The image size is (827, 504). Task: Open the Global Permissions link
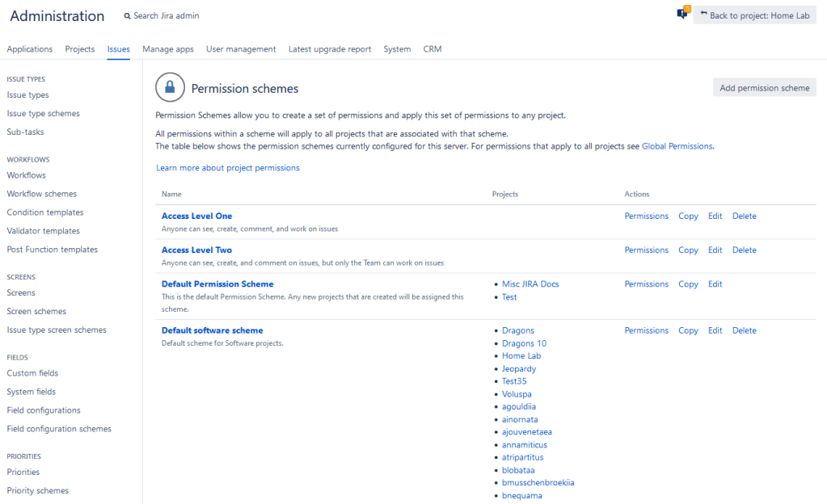coord(677,146)
